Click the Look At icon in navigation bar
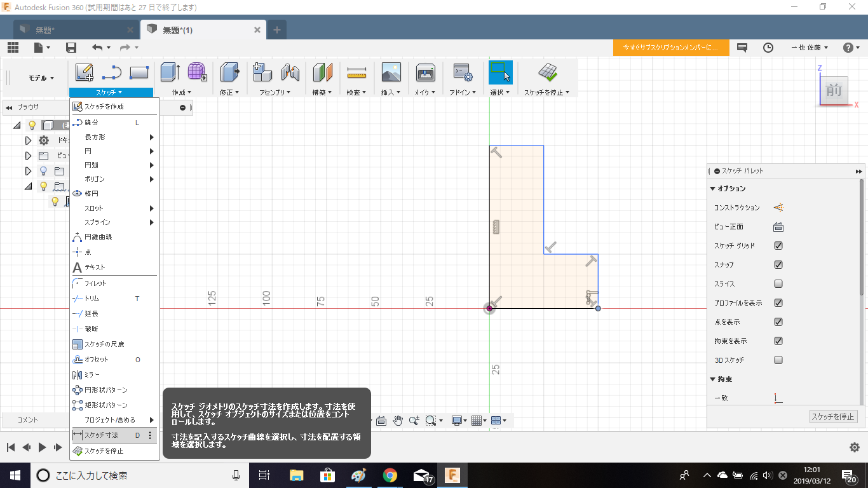This screenshot has height=488, width=868. pyautogui.click(x=381, y=420)
